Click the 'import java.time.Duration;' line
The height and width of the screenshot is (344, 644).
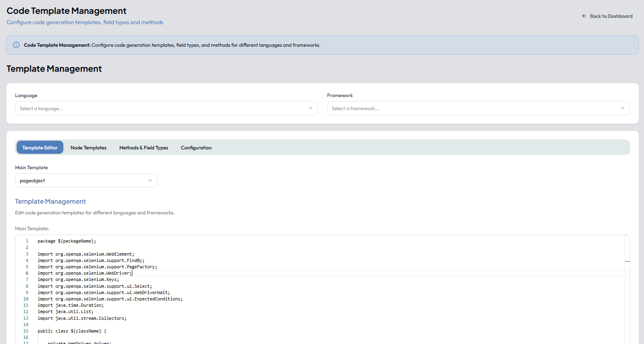(x=70, y=305)
